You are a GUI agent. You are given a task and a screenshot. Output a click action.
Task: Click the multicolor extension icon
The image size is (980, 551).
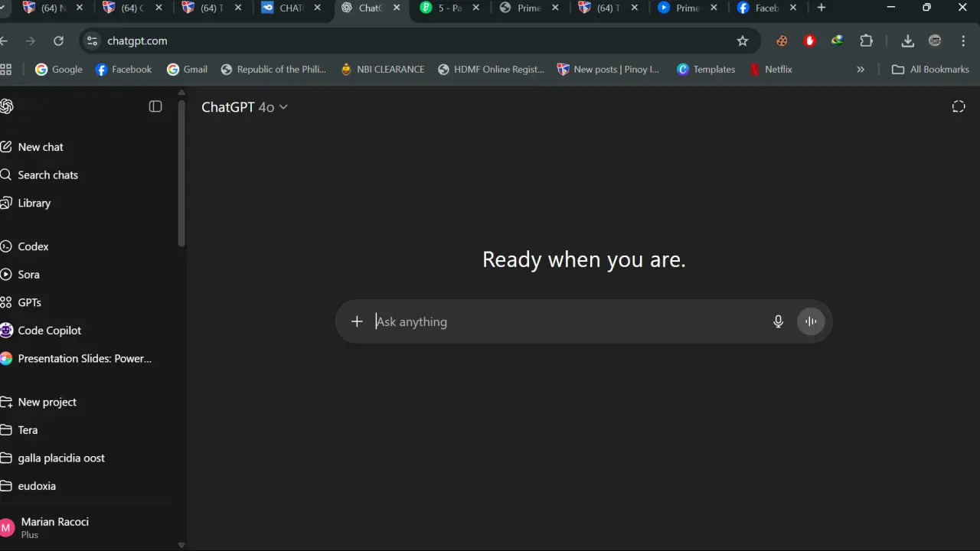click(838, 41)
